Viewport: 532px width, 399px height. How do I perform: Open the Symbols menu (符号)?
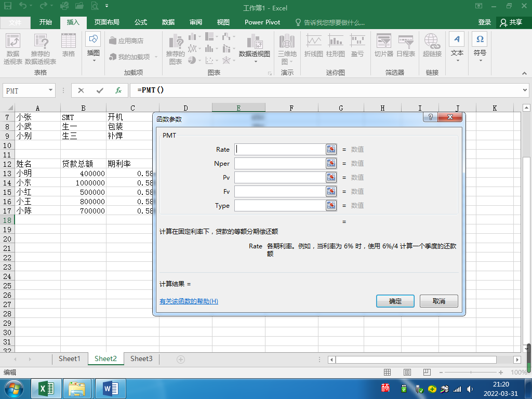coord(480,47)
